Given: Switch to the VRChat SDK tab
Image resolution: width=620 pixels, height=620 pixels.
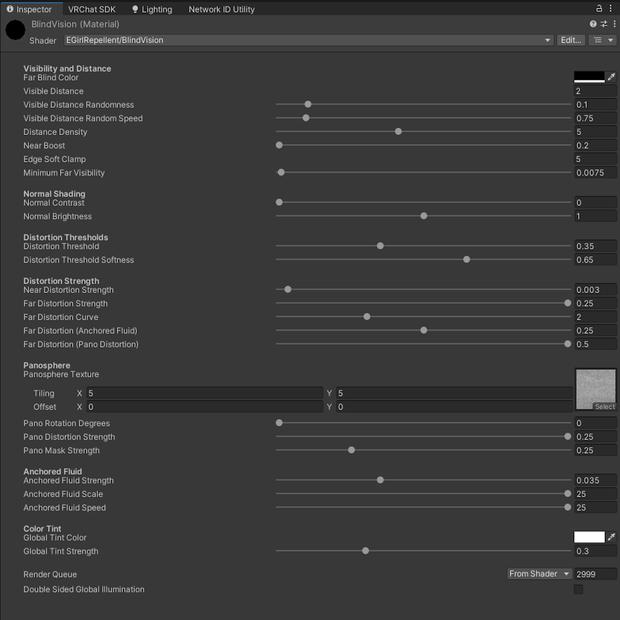Looking at the screenshot, I should pyautogui.click(x=92, y=9).
